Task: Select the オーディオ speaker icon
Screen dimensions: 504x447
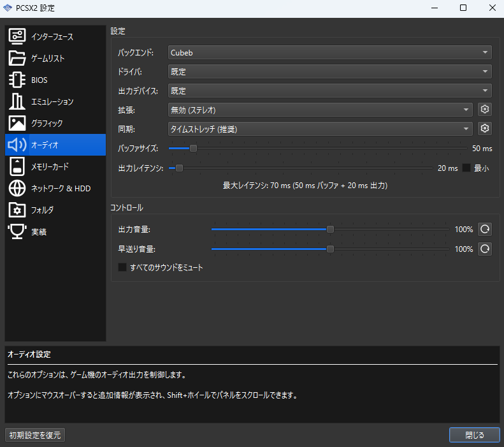Action: coord(17,145)
